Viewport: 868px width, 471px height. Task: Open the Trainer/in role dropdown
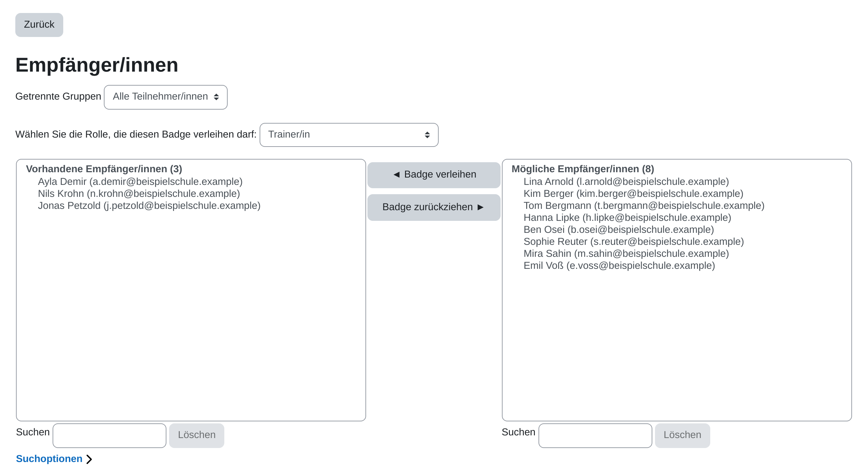pyautogui.click(x=349, y=135)
